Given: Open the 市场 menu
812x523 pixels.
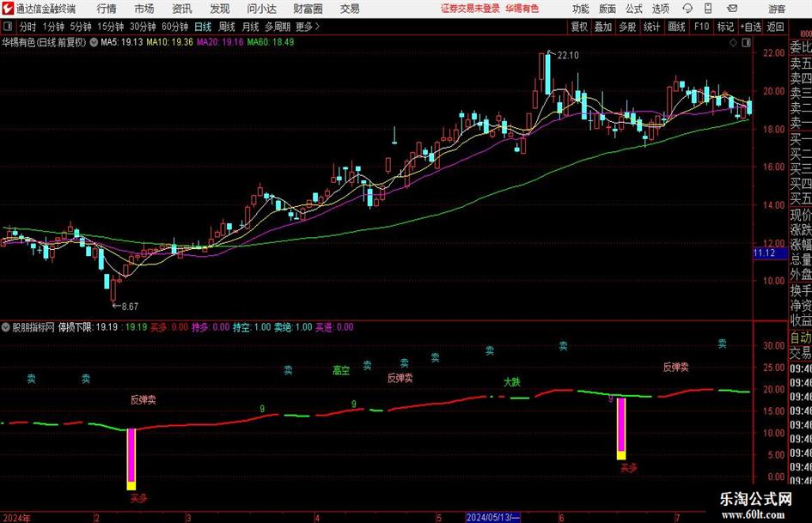Looking at the screenshot, I should (x=144, y=9).
